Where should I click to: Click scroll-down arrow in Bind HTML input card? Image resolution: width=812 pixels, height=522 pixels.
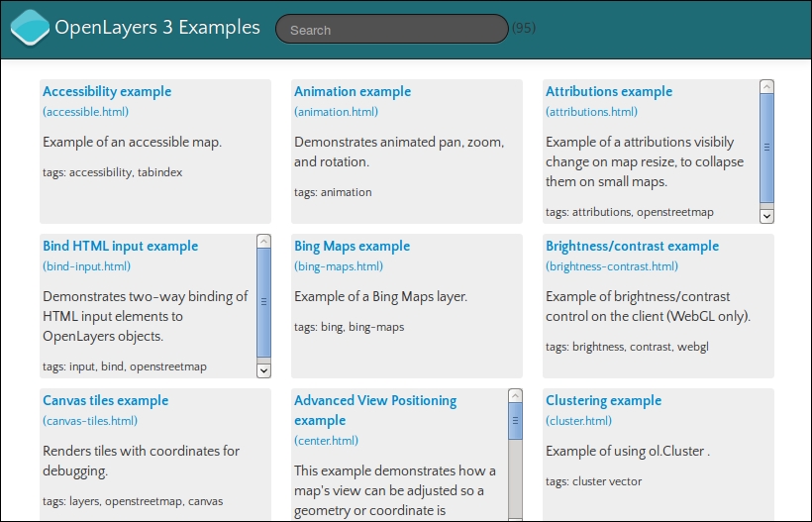[263, 370]
